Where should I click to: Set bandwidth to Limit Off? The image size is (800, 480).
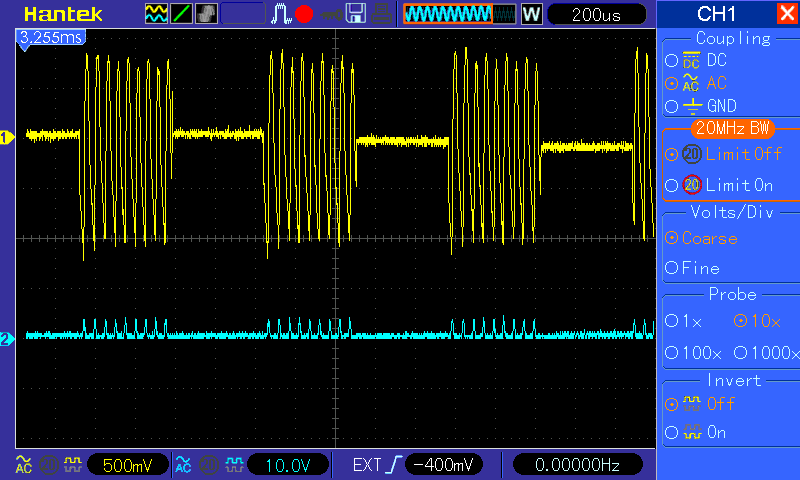723,154
